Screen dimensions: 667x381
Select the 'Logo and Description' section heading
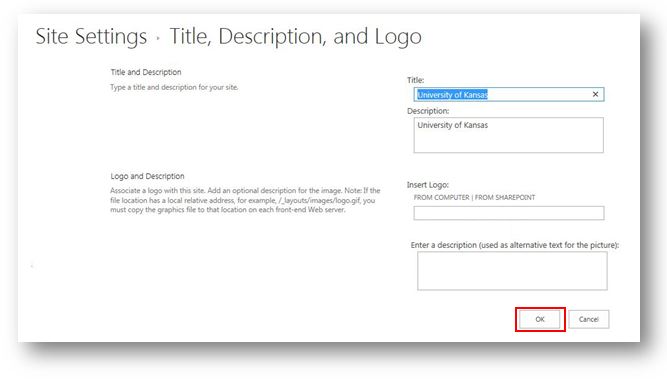(148, 176)
